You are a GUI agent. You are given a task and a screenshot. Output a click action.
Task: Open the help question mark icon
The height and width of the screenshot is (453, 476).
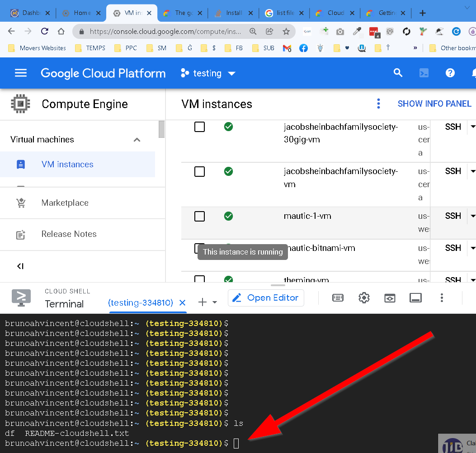pos(450,73)
